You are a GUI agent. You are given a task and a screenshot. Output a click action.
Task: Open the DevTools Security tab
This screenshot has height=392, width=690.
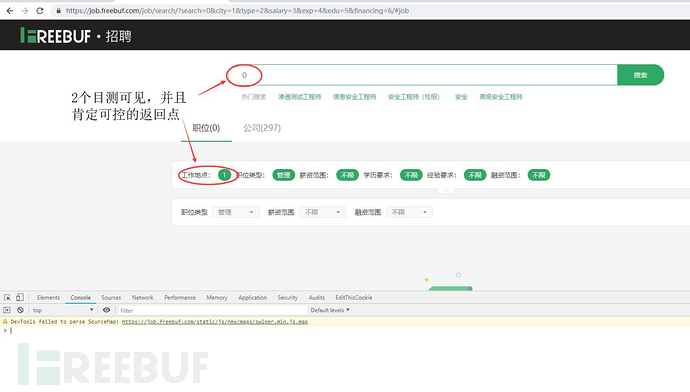[287, 298]
